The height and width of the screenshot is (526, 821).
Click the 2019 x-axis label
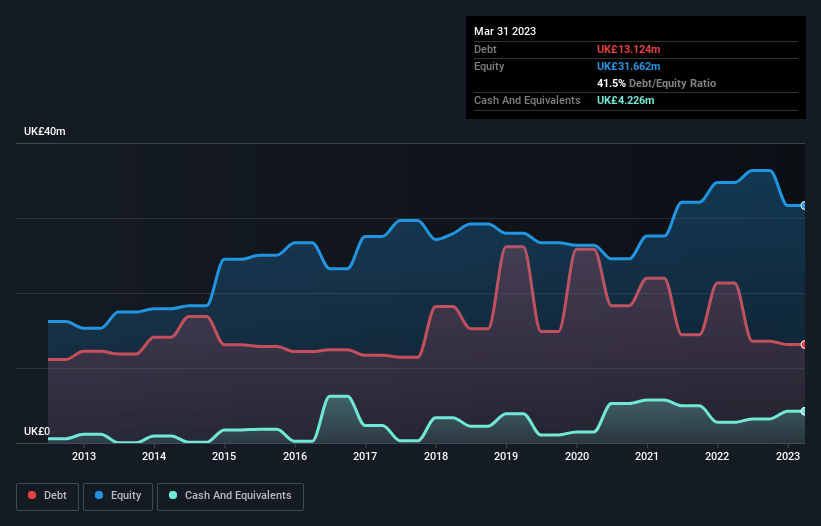point(506,456)
